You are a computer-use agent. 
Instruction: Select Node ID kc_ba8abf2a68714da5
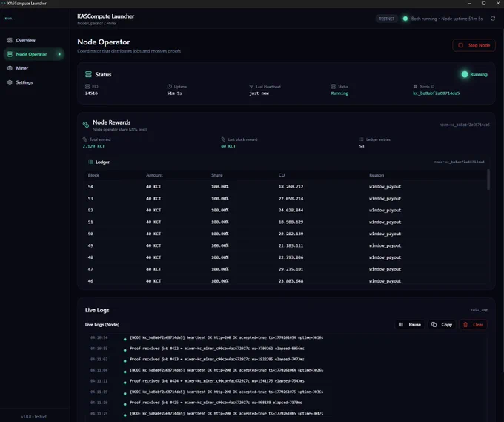[x=436, y=93]
